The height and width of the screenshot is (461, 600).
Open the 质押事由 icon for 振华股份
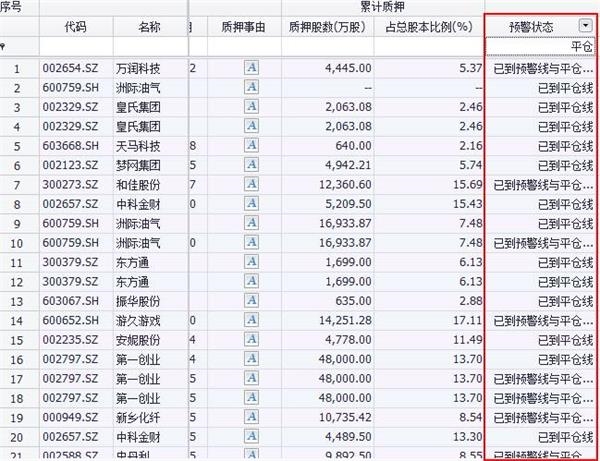click(253, 300)
